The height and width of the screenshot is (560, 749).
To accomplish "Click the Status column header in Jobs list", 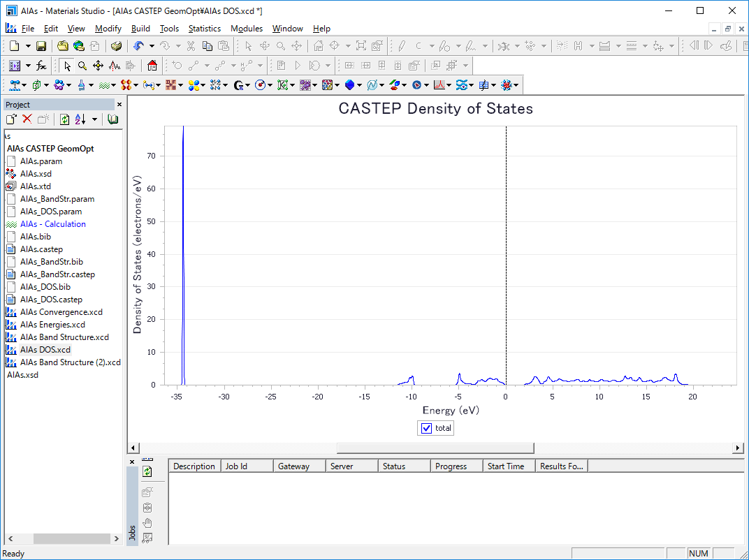I will click(394, 466).
